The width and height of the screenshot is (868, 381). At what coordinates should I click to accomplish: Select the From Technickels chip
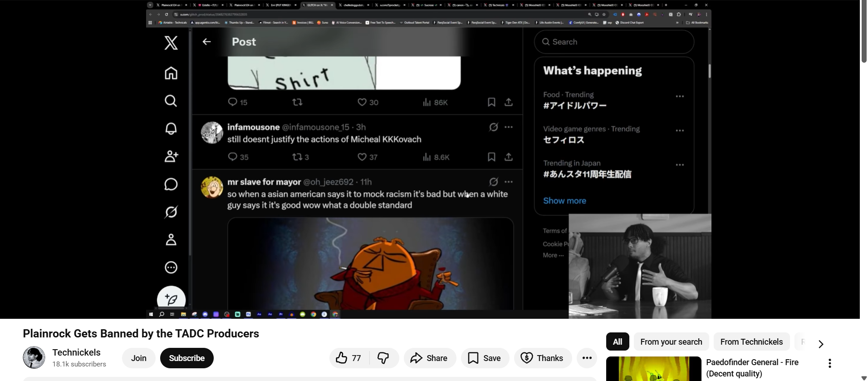click(x=751, y=342)
